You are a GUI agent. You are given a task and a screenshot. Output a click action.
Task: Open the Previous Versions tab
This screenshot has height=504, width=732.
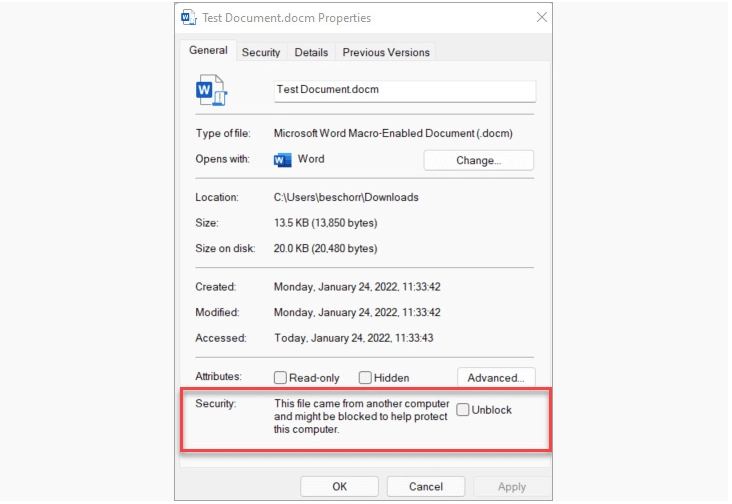pos(386,52)
